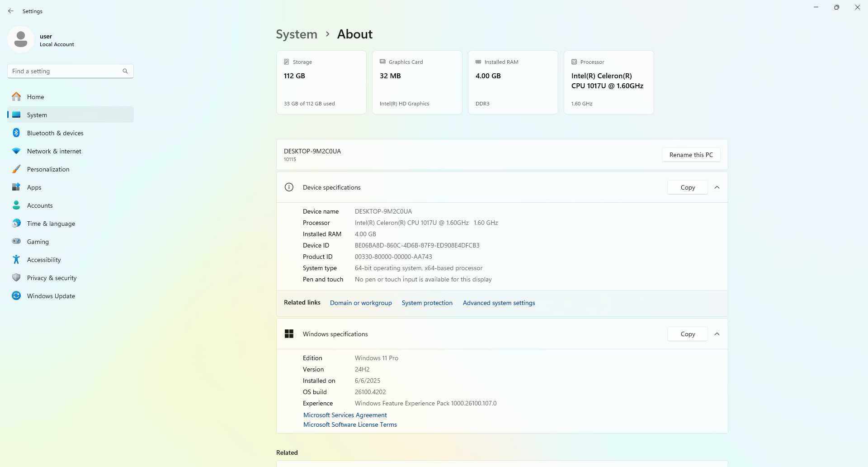Screen dimensions: 868x467
Task: Click the Device specifications info icon
Action: tap(289, 187)
